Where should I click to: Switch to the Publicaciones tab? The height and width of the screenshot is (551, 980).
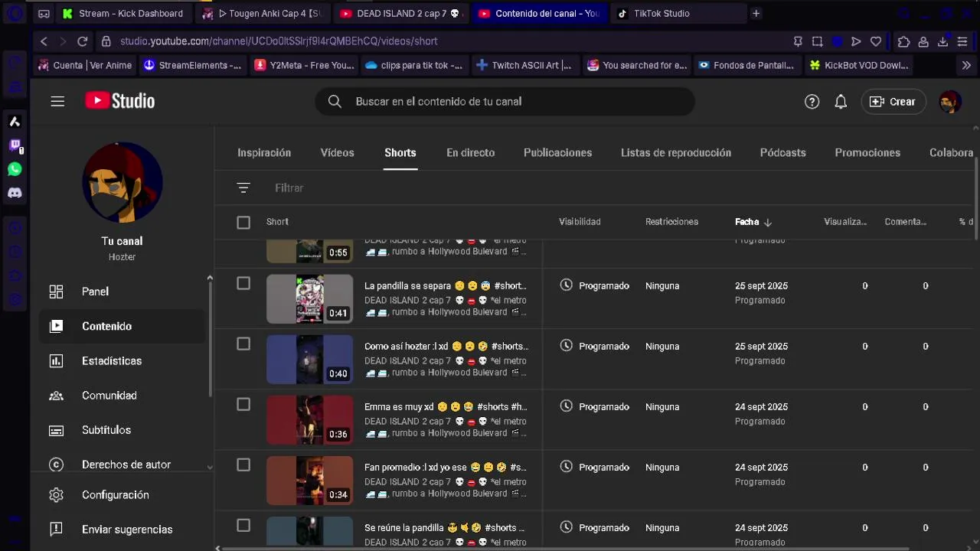coord(557,152)
